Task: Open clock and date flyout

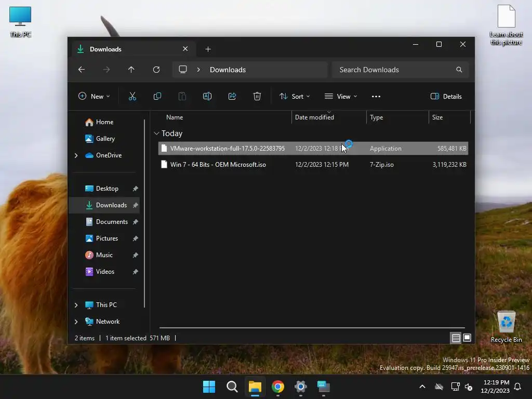Action: (495, 387)
